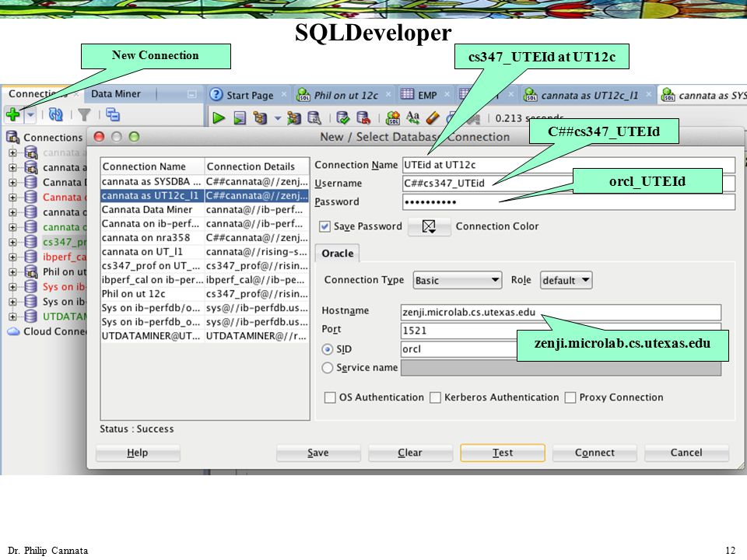
Task: Select the Cannata Data Miner row
Action: (205, 209)
